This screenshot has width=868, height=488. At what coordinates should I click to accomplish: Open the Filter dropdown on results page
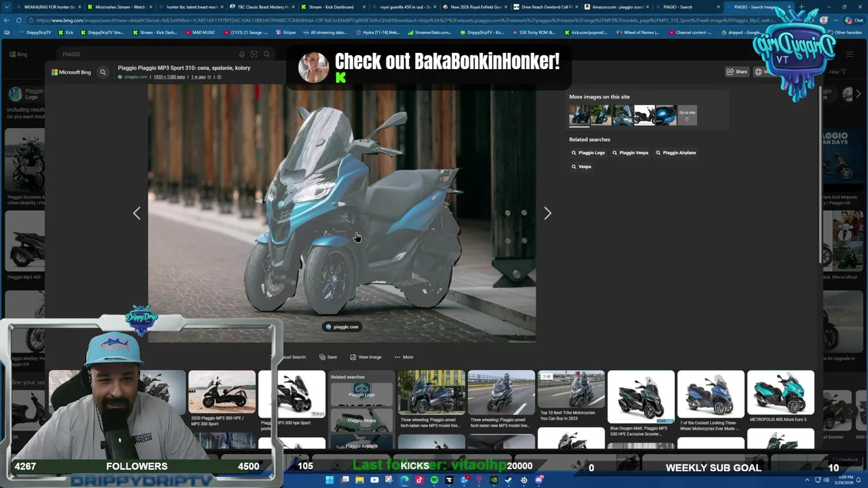(x=836, y=72)
